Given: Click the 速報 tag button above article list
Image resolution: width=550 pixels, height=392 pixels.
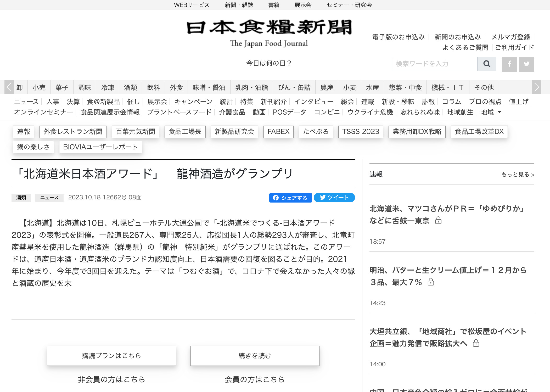Looking at the screenshot, I should (x=24, y=132).
